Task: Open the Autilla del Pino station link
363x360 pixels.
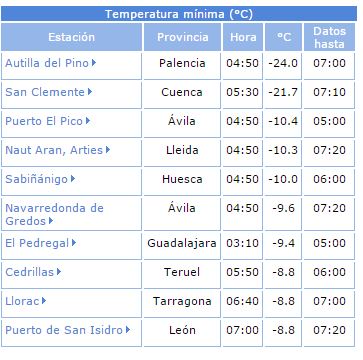Action: pyautogui.click(x=47, y=63)
